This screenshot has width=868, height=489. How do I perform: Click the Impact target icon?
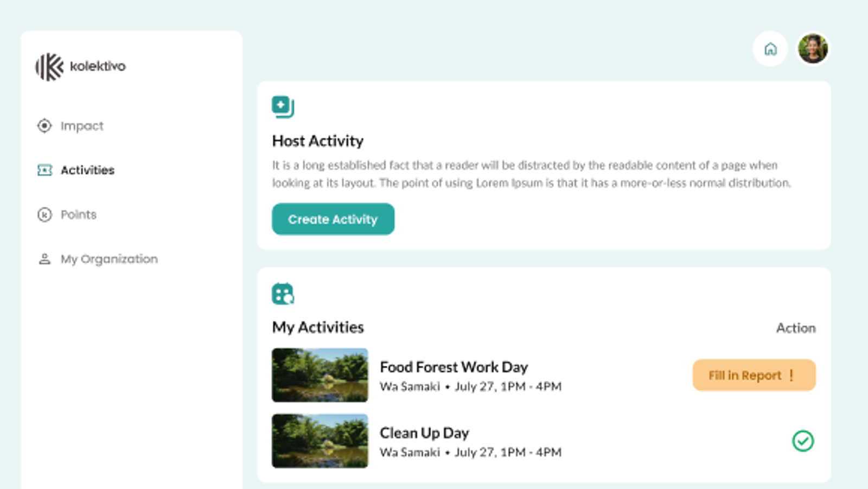pyautogui.click(x=44, y=126)
